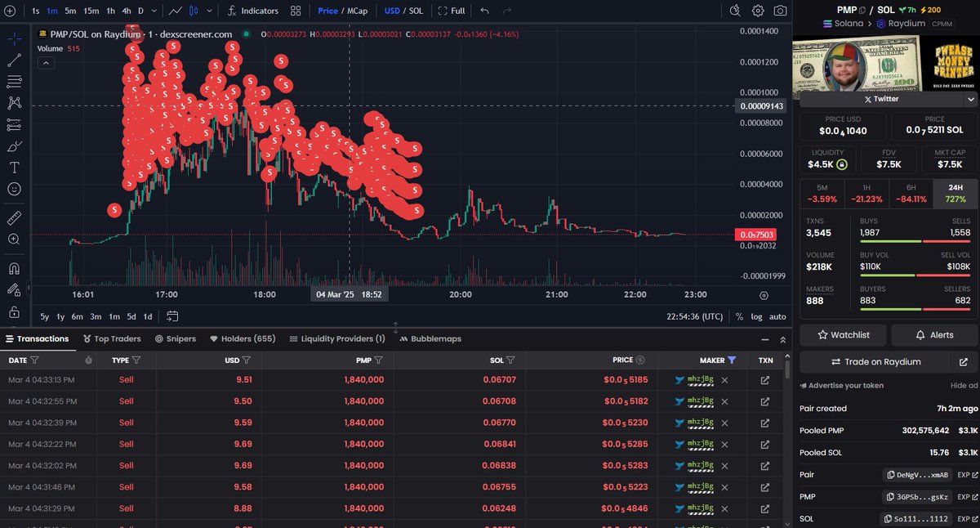Image resolution: width=980 pixels, height=528 pixels.
Task: Select the brush drawing tool
Action: point(14,146)
